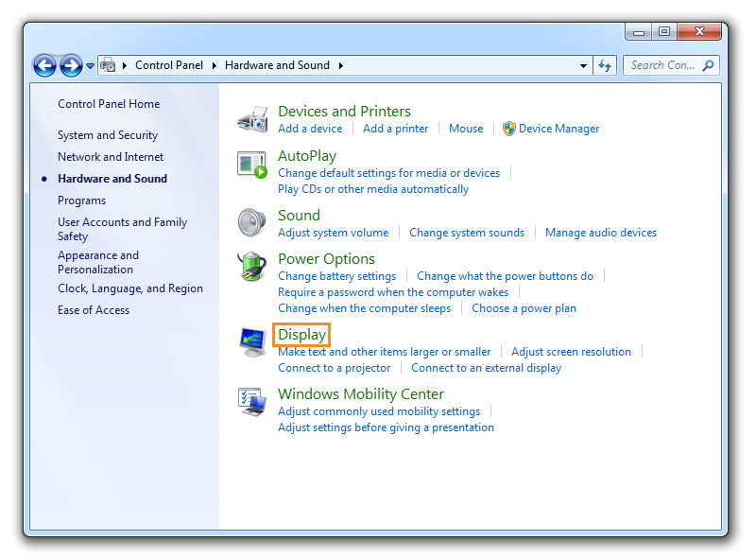The width and height of the screenshot is (756, 558).
Task: Open System and Security category
Action: click(x=108, y=135)
